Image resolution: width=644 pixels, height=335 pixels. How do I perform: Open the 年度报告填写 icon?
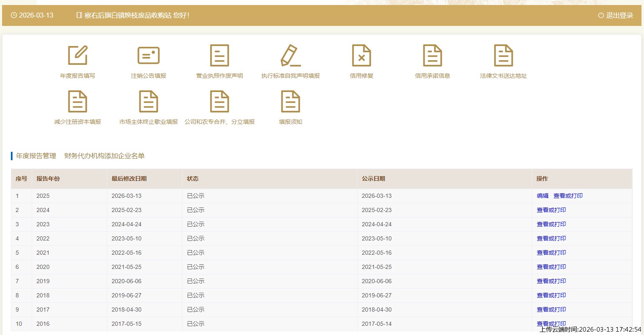(x=78, y=56)
